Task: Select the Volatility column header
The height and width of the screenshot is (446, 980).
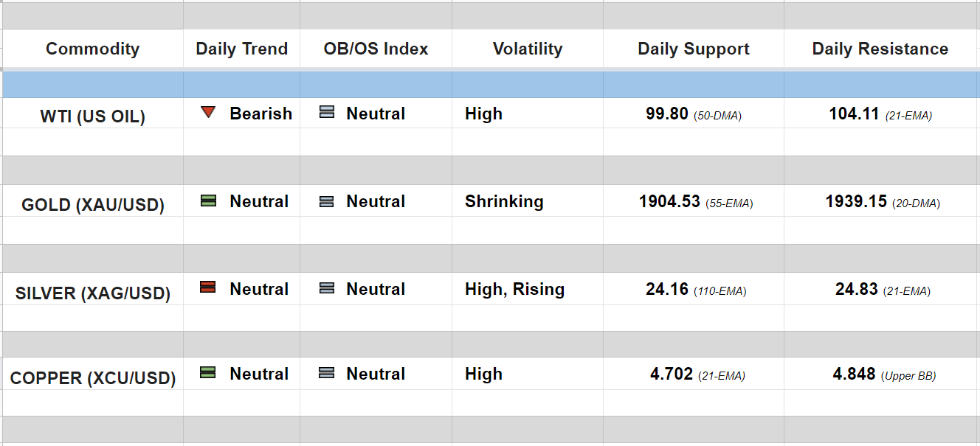Action: click(x=527, y=49)
